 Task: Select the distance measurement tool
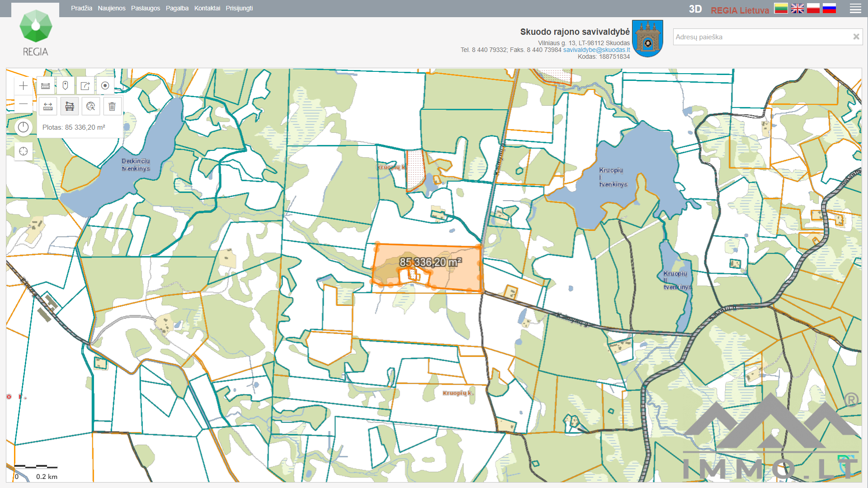[48, 106]
